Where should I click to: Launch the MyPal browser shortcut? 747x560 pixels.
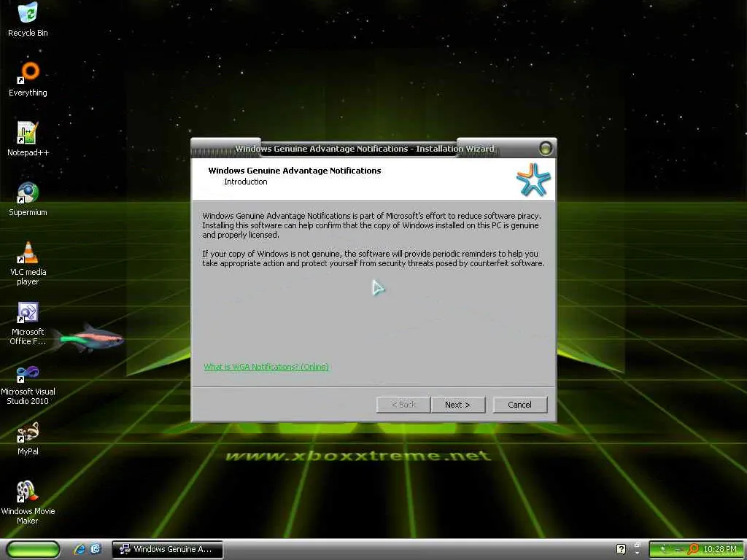[x=28, y=438]
